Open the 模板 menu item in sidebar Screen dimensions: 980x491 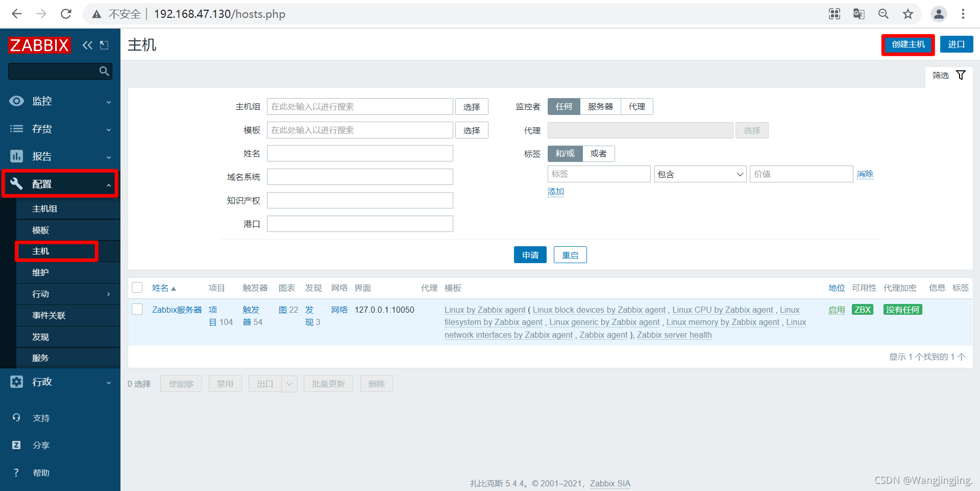pos(68,230)
